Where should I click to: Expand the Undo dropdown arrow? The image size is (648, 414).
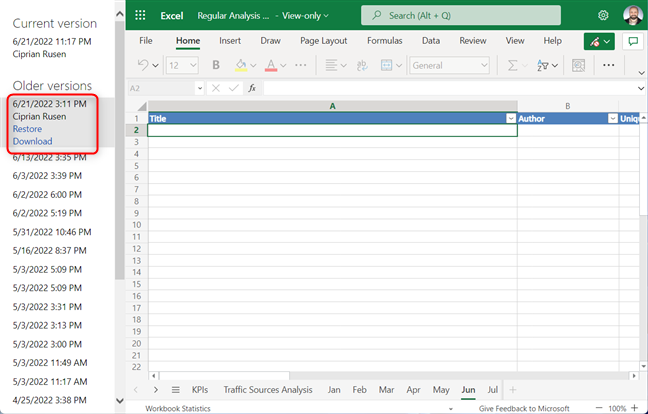point(155,65)
